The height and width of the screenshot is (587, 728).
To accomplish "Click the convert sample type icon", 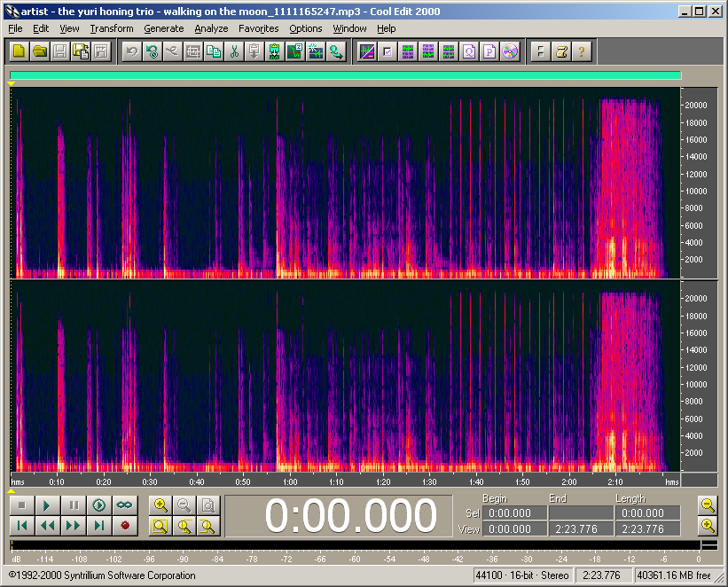I will click(295, 51).
